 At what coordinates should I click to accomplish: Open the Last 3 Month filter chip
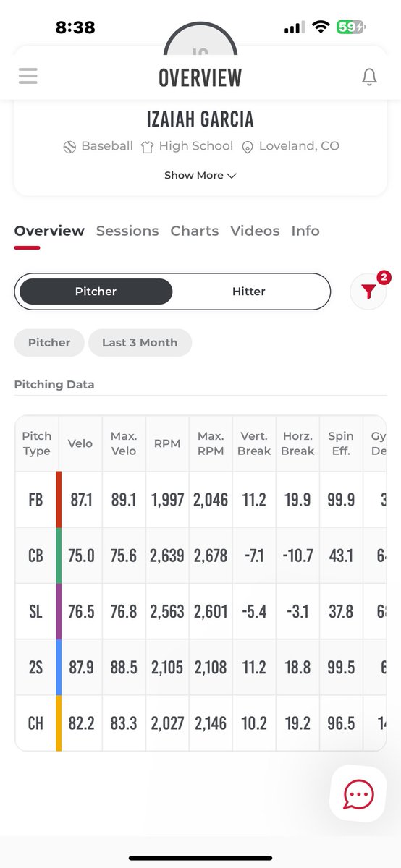140,343
